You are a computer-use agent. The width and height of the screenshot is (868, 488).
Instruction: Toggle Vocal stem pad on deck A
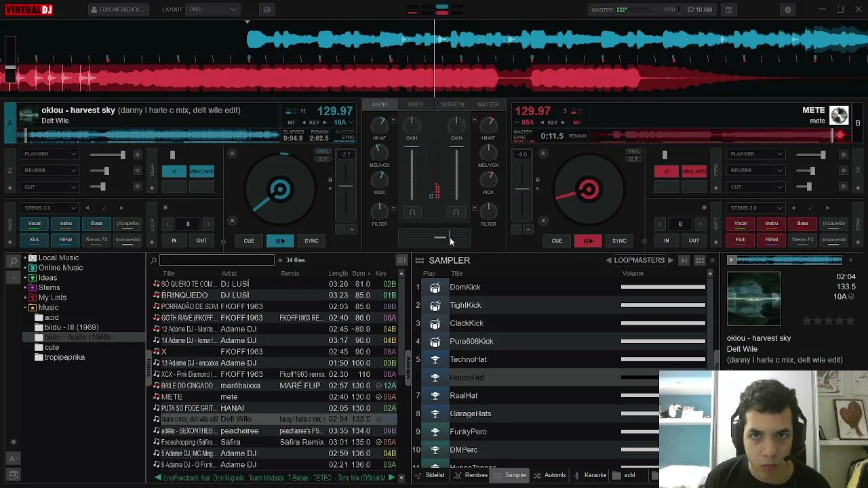tap(34, 224)
